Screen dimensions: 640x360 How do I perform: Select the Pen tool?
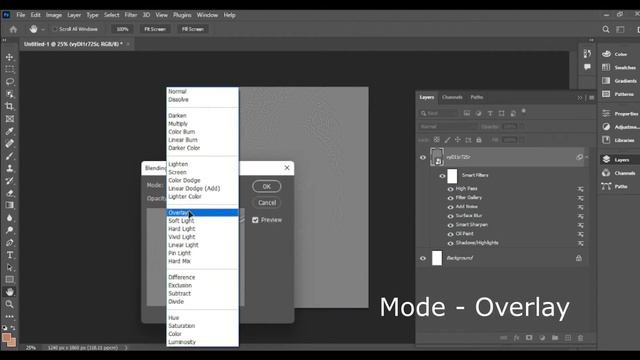pos(9,242)
